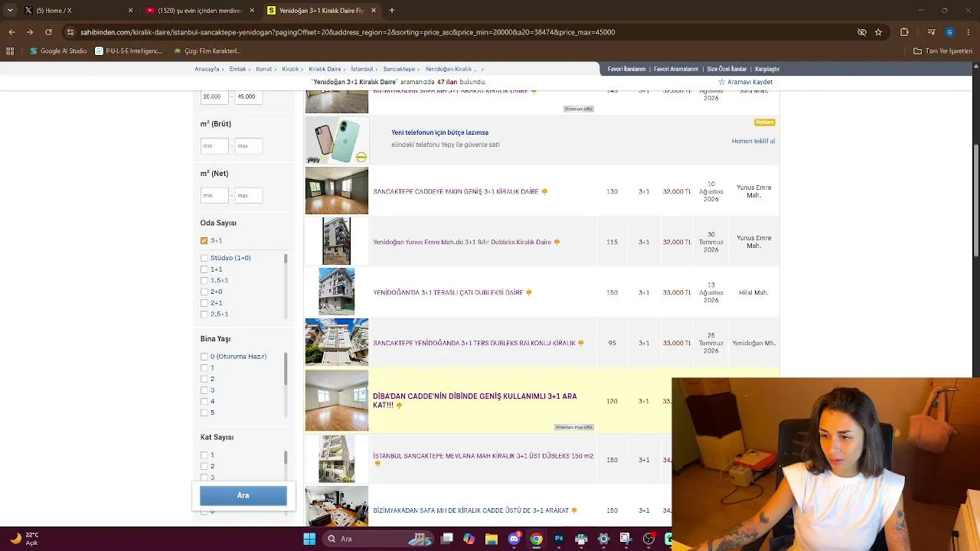Image resolution: width=980 pixels, height=551 pixels.
Task: Open thumbnail of Ters Dubleks Balkonlu listing
Action: point(337,342)
